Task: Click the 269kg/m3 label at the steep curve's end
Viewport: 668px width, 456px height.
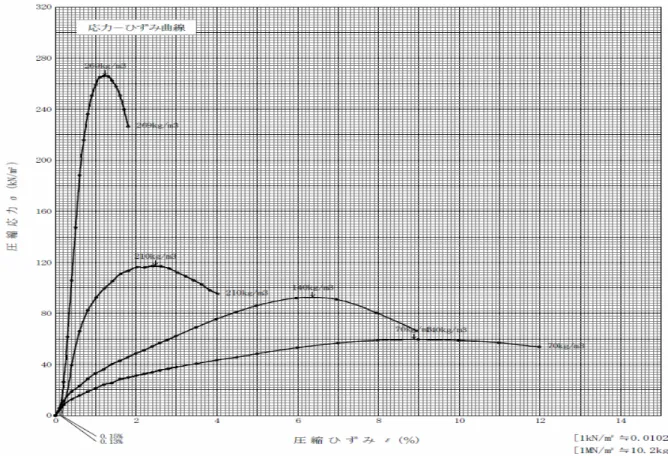Action: 157,126
